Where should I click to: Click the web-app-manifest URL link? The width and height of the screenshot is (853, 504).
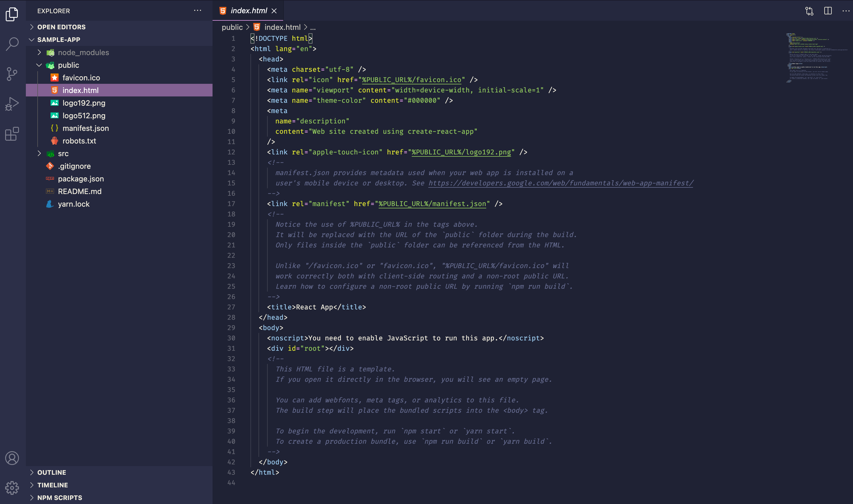(x=561, y=183)
